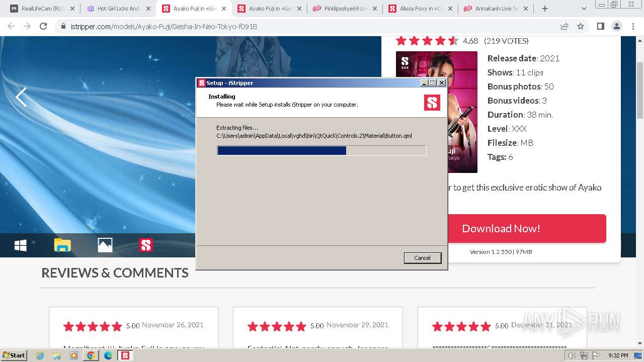Launch Internet Explorer from the taskbar
The height and width of the screenshot is (362, 644).
(40, 355)
